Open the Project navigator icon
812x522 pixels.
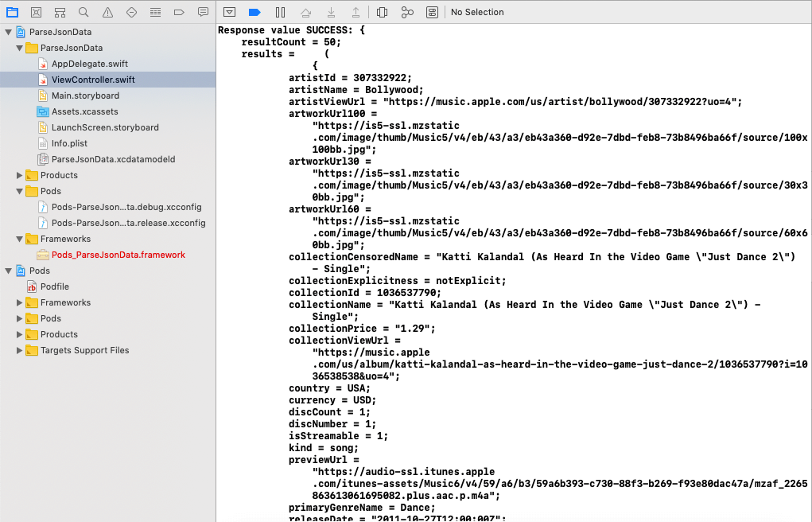pos(11,12)
